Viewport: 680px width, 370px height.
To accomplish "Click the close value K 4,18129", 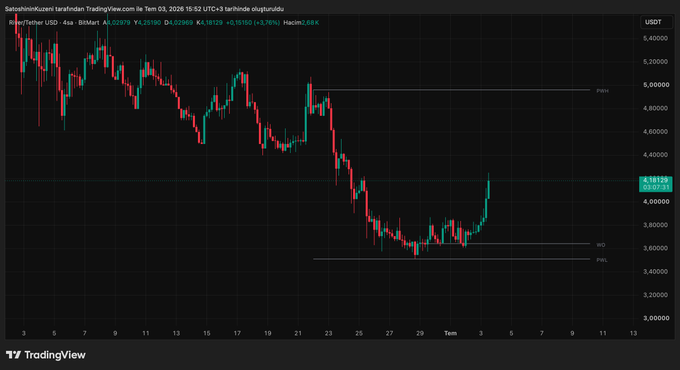I will pyautogui.click(x=209, y=23).
